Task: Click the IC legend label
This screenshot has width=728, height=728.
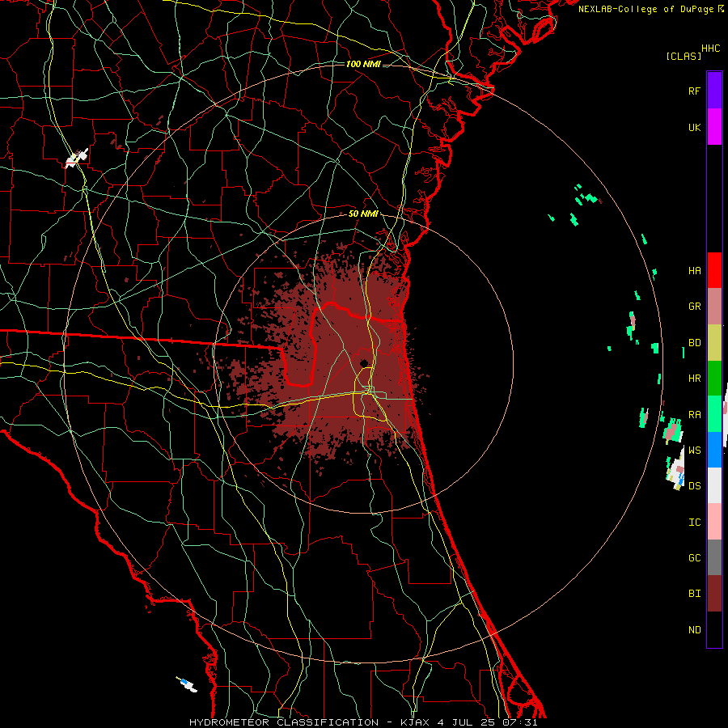Action: (694, 523)
